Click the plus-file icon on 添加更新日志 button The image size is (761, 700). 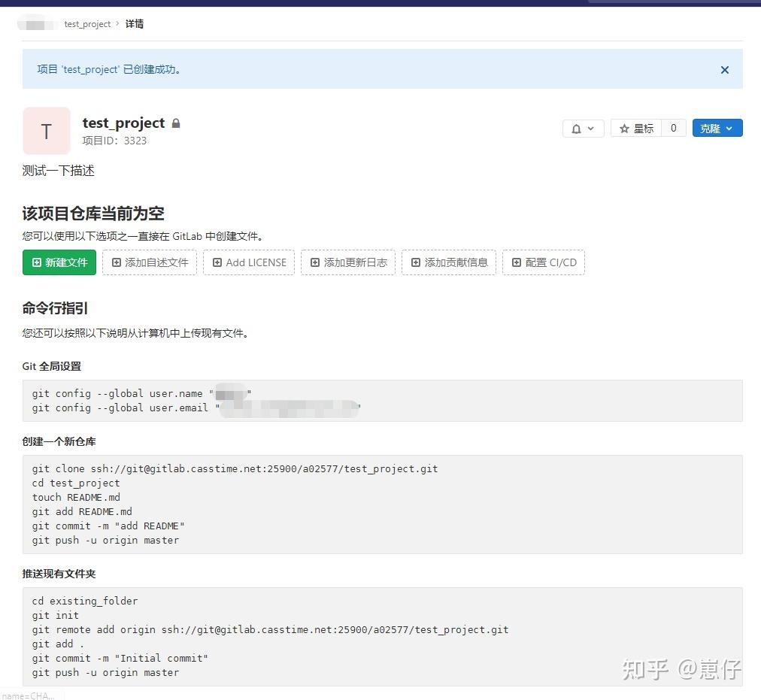[315, 262]
